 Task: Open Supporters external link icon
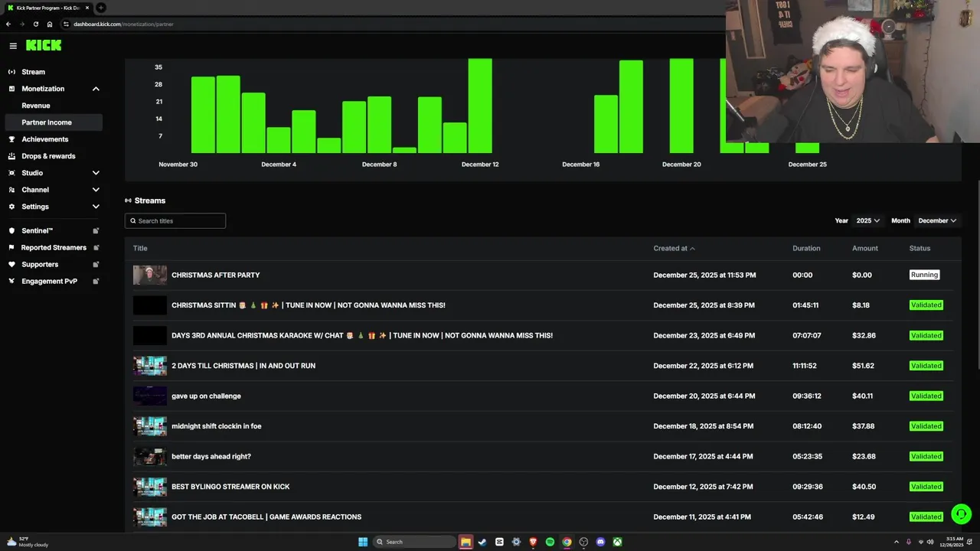pos(96,264)
